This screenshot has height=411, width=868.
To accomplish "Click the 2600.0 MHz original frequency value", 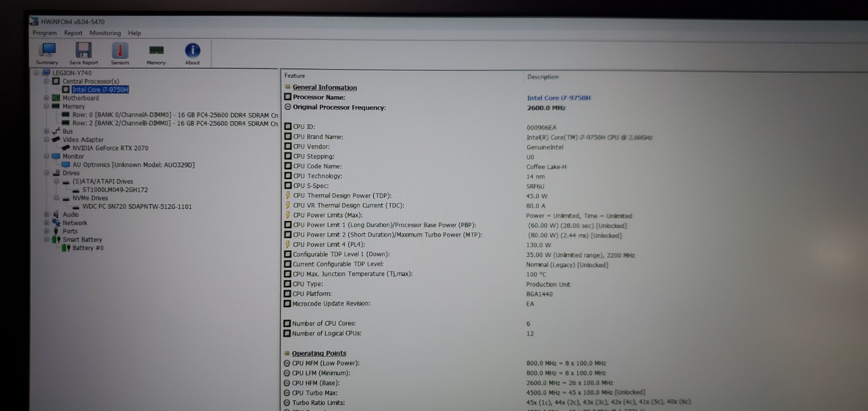I will 546,108.
